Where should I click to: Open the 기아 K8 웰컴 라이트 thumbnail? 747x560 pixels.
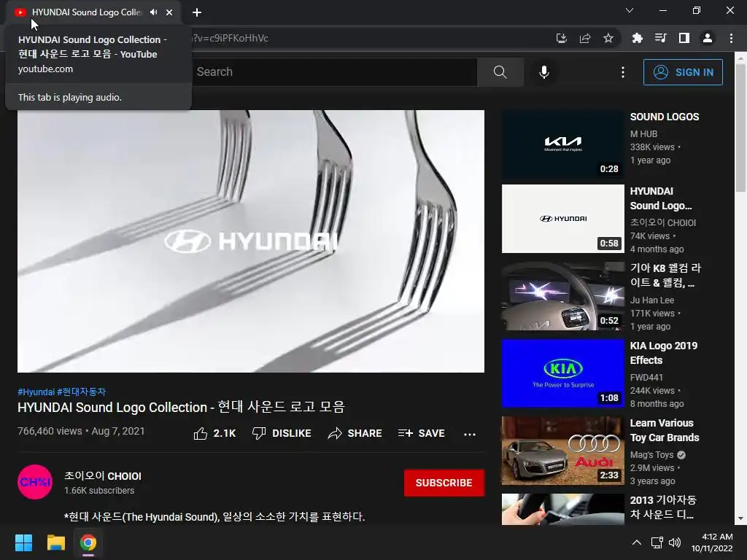coord(562,296)
